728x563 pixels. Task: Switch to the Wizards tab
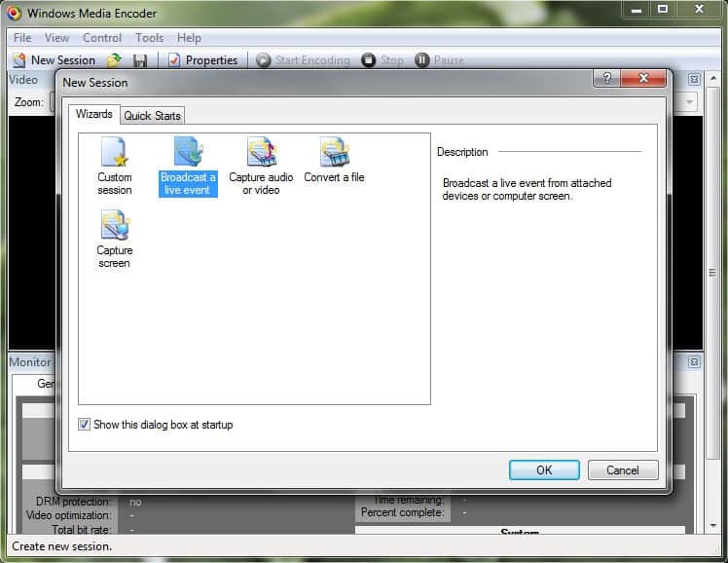(94, 114)
